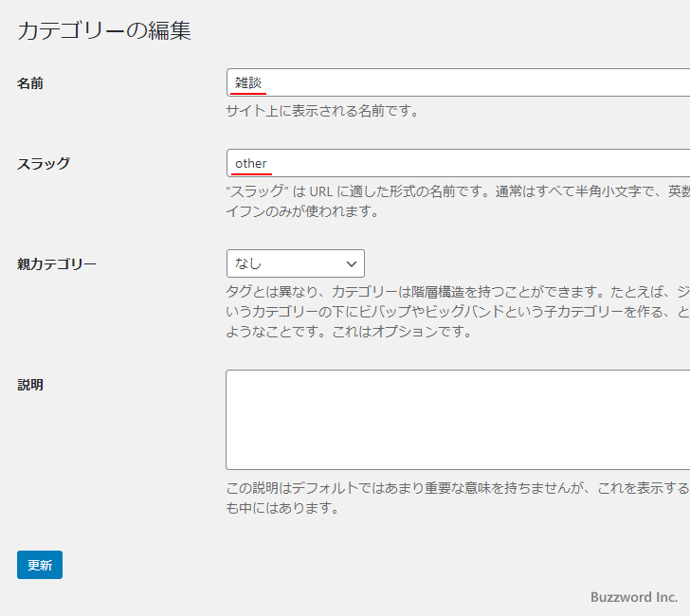Click the カテゴリーの編集 page heading
The height and width of the screenshot is (616, 690).
(x=104, y=30)
